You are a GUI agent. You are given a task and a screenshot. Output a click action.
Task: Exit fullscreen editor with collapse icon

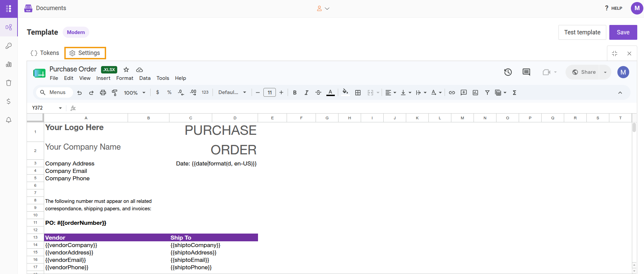[x=615, y=54]
